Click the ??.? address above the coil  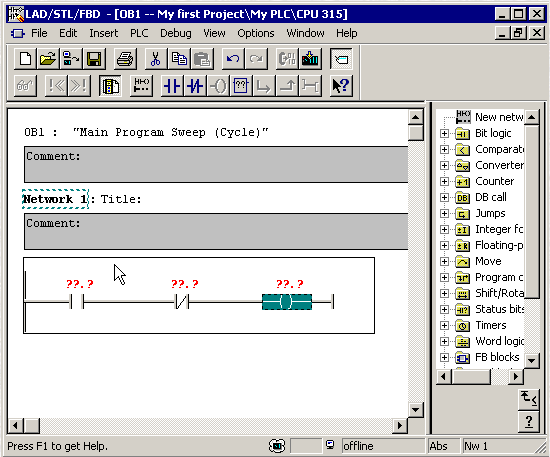tap(289, 284)
